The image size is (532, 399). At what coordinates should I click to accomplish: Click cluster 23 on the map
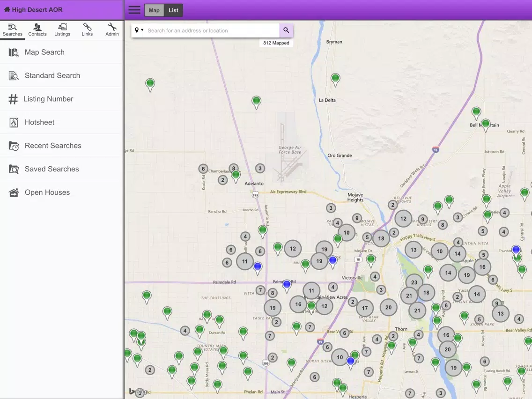414,282
